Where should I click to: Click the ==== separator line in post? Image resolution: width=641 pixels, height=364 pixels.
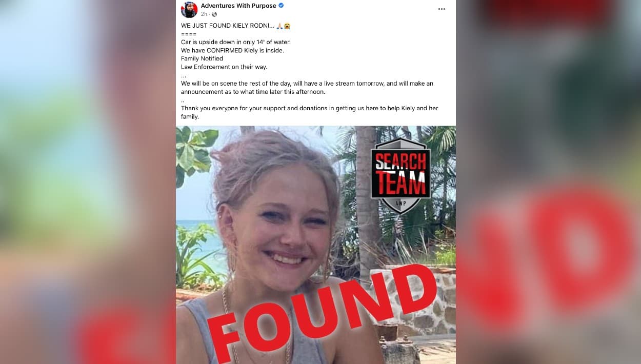pyautogui.click(x=189, y=34)
